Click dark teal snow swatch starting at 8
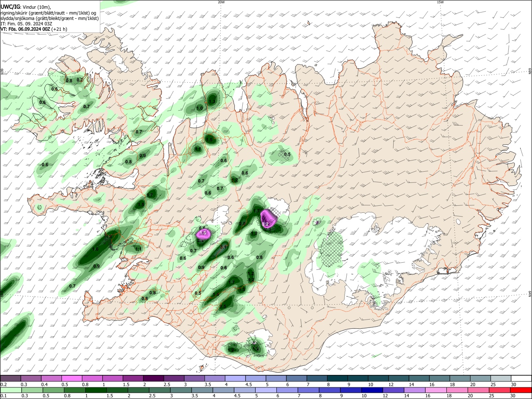This screenshot has width=532, height=399. click(336, 378)
